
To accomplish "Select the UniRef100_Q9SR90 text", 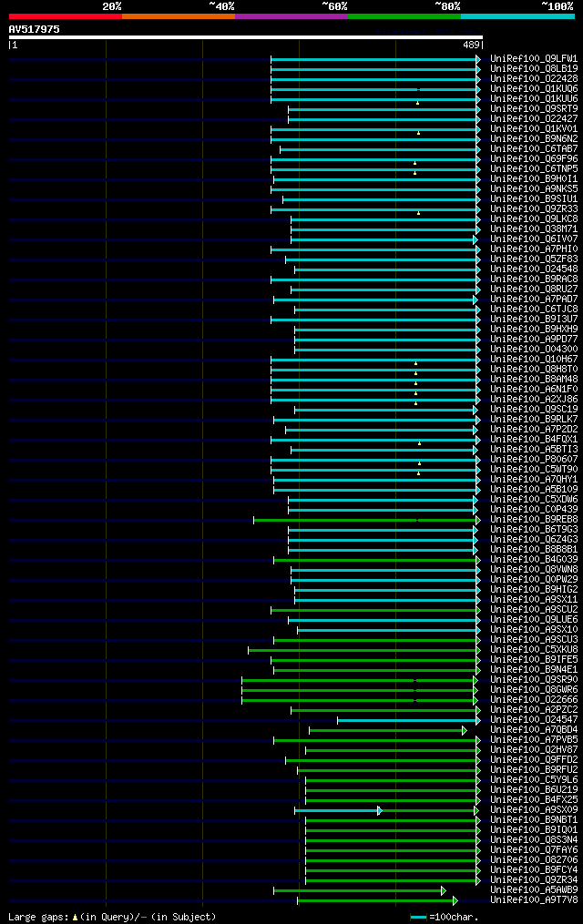I will point(534,680).
